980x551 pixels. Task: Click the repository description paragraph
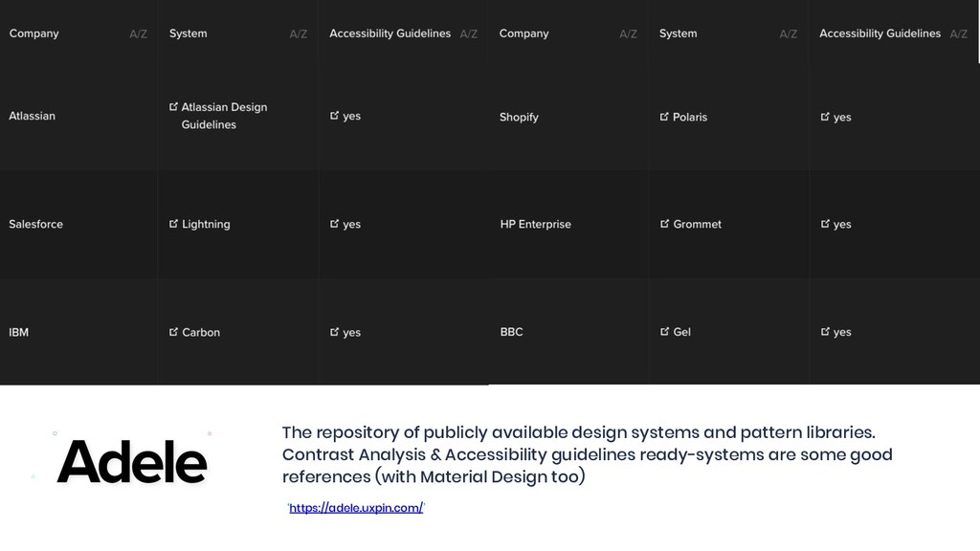[587, 454]
